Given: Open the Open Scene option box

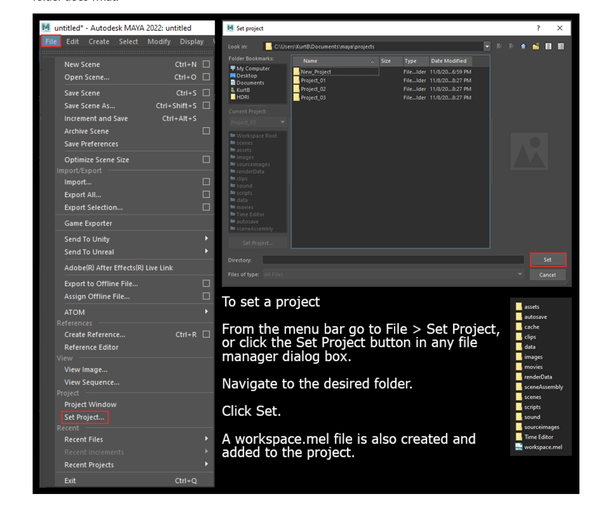Looking at the screenshot, I should click(206, 77).
